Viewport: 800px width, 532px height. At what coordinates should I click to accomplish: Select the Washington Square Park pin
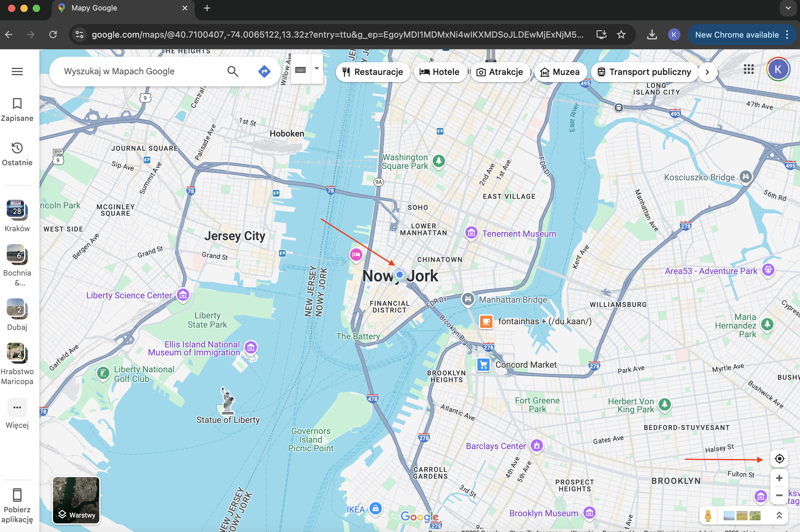click(x=439, y=161)
